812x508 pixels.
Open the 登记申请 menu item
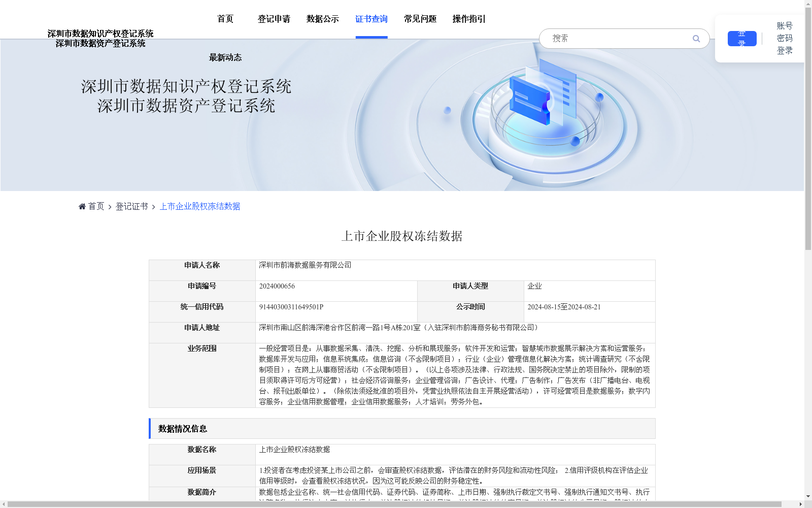pyautogui.click(x=274, y=19)
